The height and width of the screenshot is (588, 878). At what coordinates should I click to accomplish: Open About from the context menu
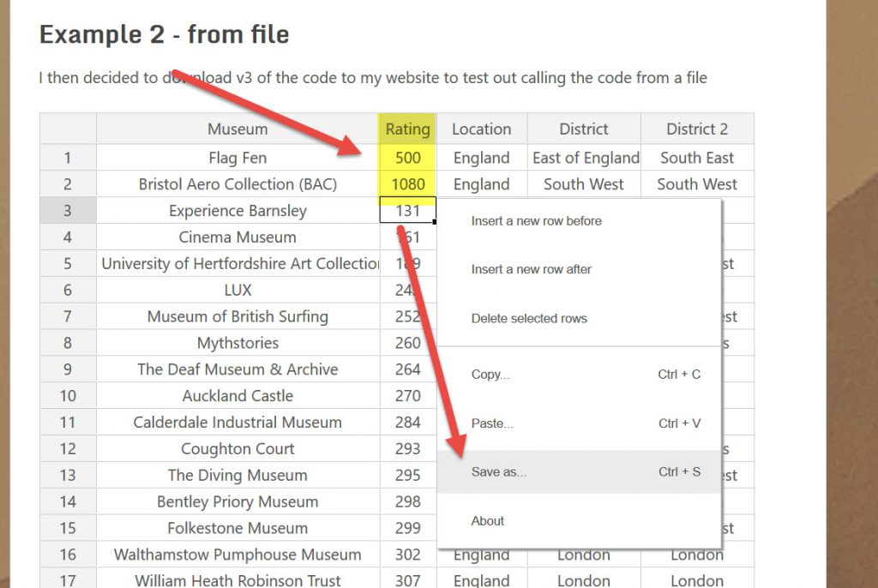tap(488, 521)
